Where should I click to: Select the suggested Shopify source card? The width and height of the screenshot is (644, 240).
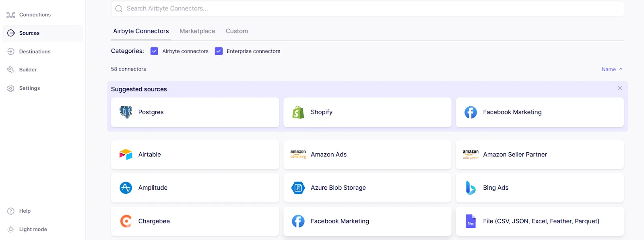tap(367, 112)
